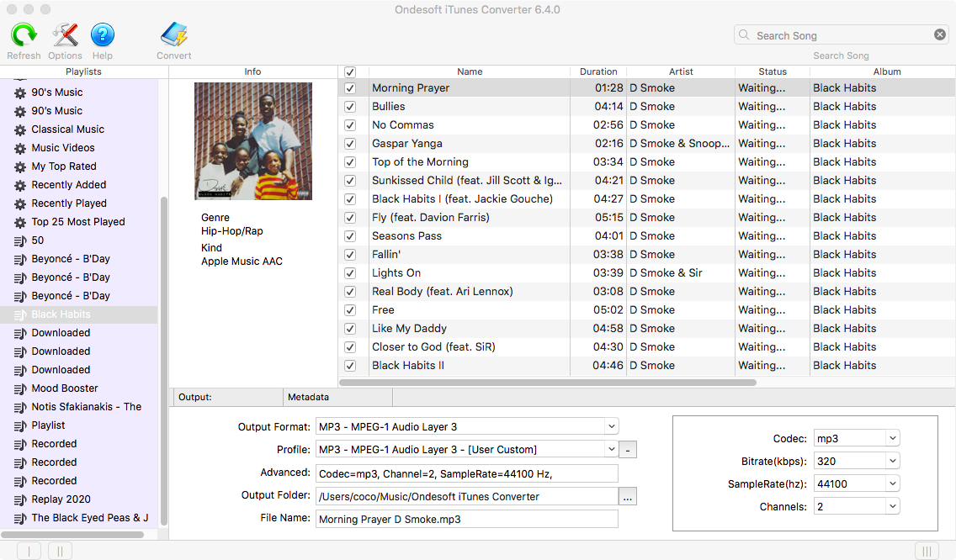This screenshot has height=560, width=956.
Task: Click gear icon beside Music Videos
Action: (20, 148)
